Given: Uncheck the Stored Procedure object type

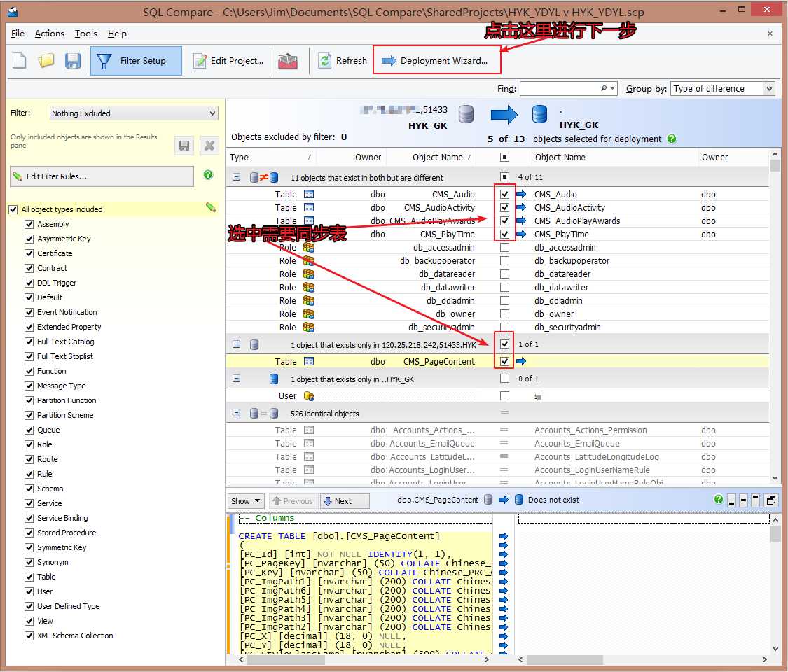Looking at the screenshot, I should coord(29,533).
